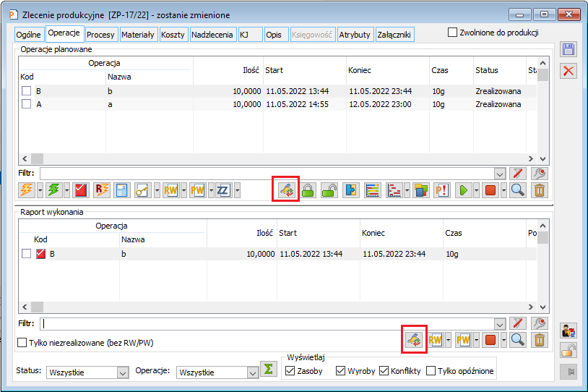Viewport: 588px width, 392px height.
Task: Tick the checkbox for planned operation B
Action: [26, 91]
